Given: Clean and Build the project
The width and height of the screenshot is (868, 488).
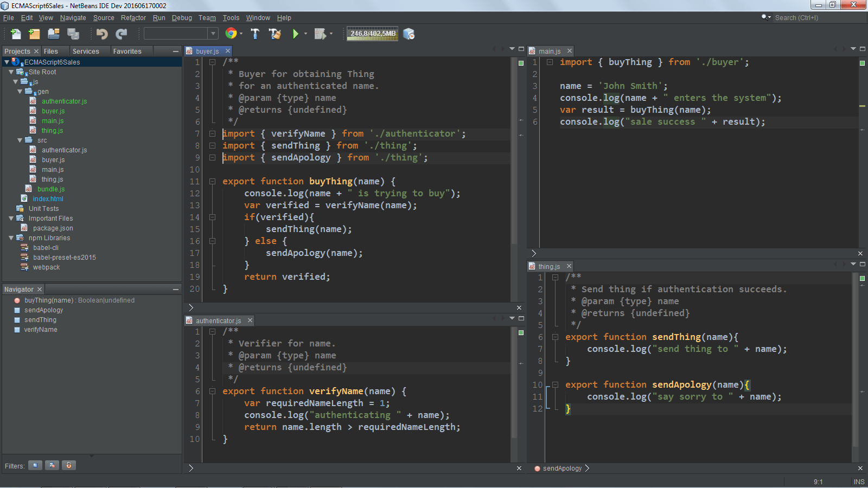Looking at the screenshot, I should coord(275,34).
